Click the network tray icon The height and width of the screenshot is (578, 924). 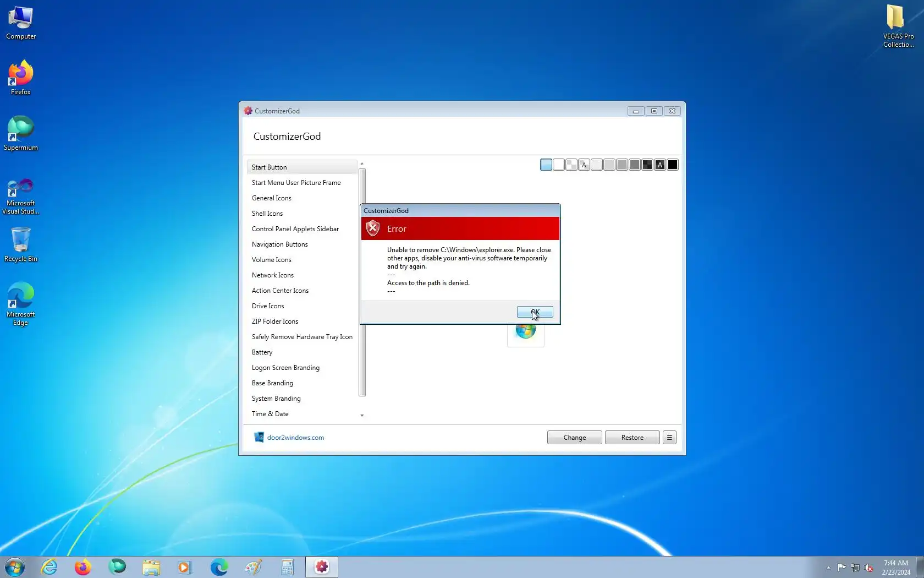pyautogui.click(x=855, y=568)
